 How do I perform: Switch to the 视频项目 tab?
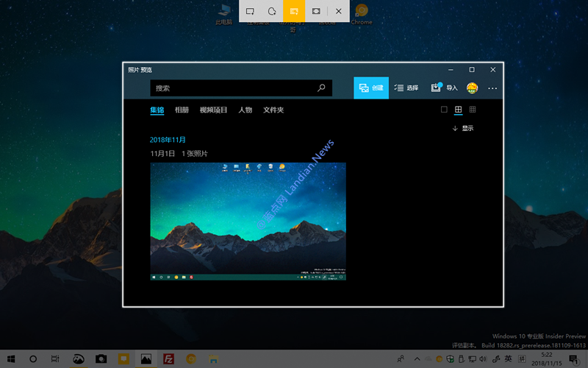[213, 110]
